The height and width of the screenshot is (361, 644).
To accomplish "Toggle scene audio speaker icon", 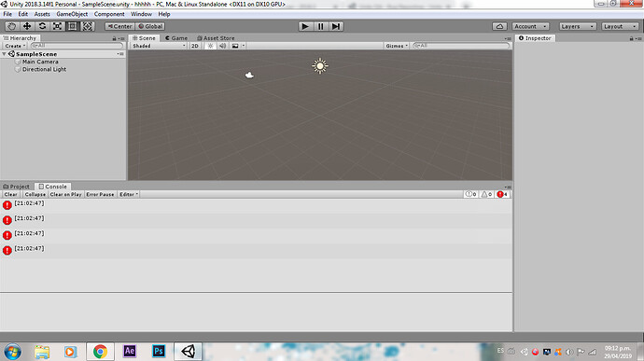I will click(222, 46).
